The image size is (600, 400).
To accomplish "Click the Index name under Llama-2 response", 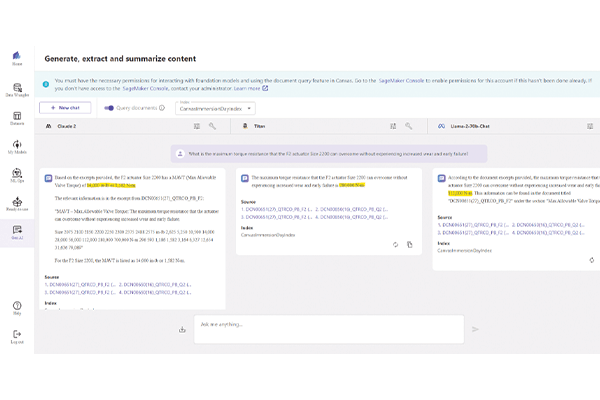I will pos(465,250).
